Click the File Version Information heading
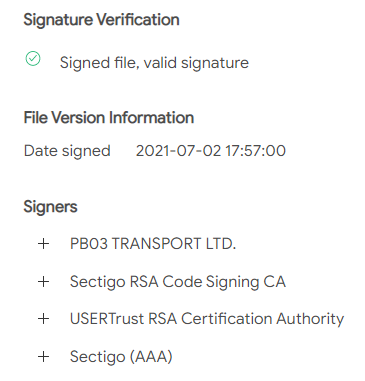This screenshot has height=381, width=365. pos(109,118)
